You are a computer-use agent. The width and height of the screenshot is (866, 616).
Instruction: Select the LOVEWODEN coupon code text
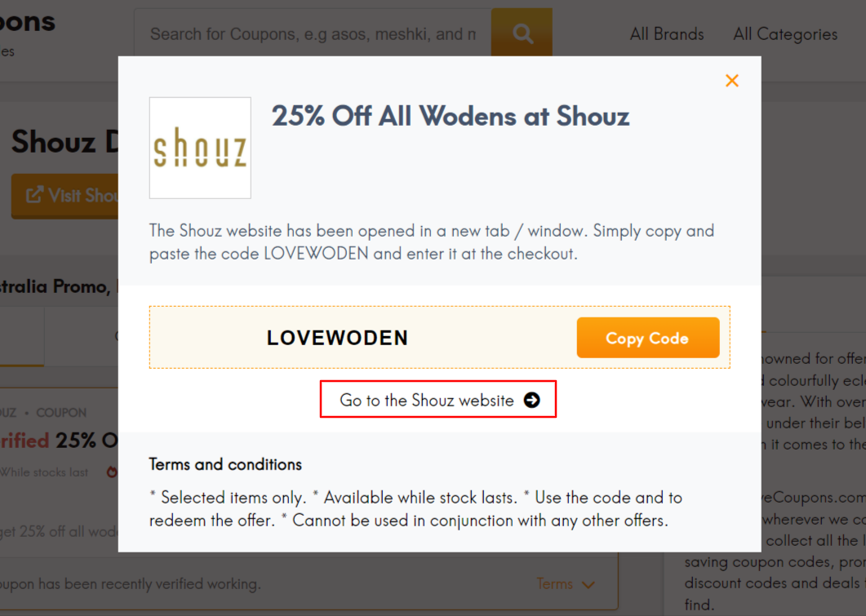click(337, 338)
